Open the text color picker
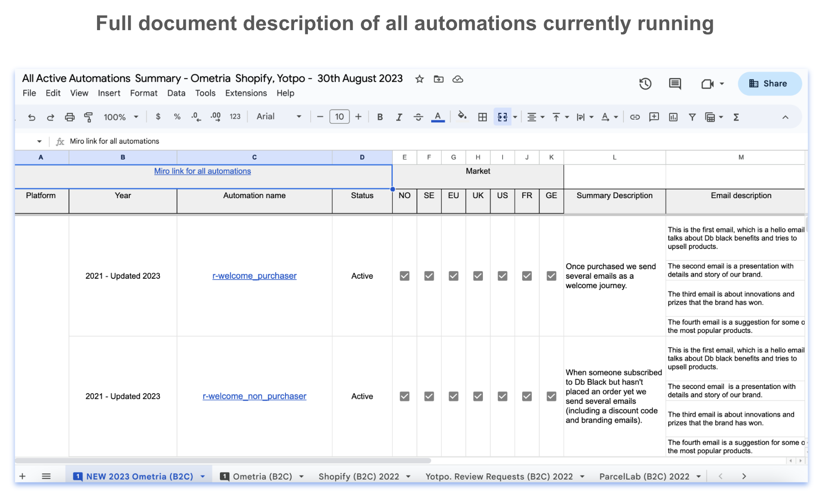Screen dimensions: 827x504 click(438, 117)
